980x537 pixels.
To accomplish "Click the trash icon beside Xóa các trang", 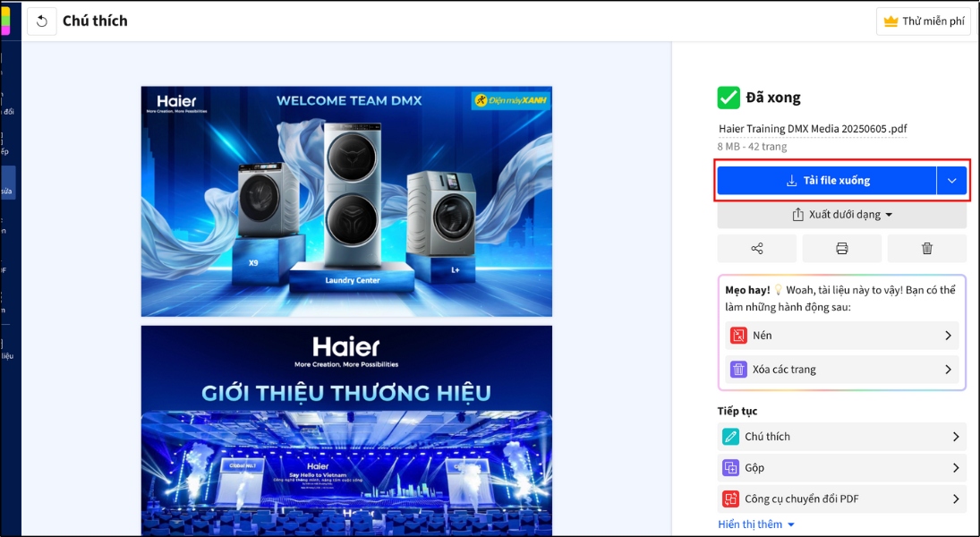I will [737, 369].
